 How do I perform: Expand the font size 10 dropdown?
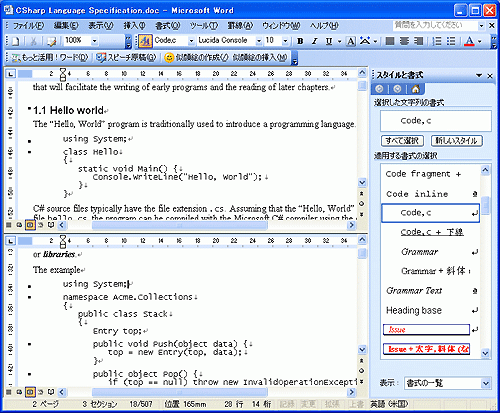pyautogui.click(x=285, y=41)
